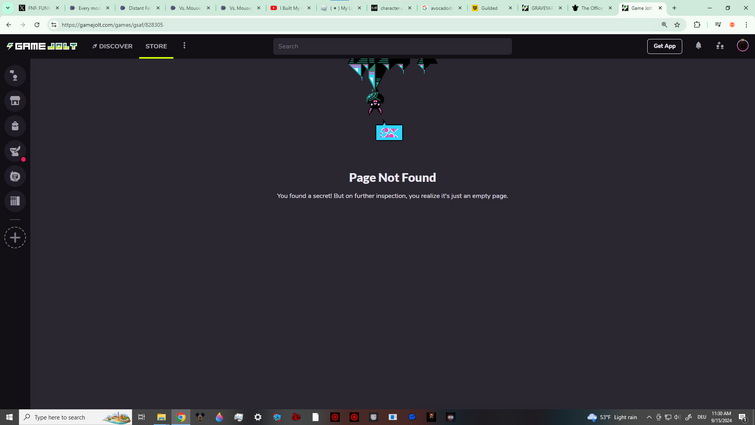Open Task View on the taskbar

(x=142, y=417)
